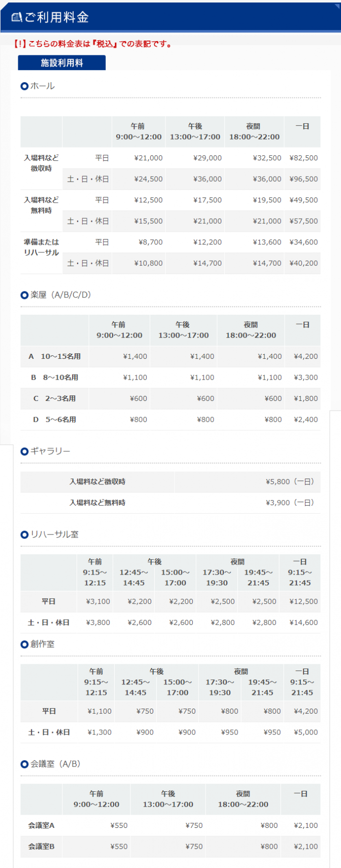This screenshot has width=341, height=868.
Task: Select the 準備またはリハーサル row label
Action: coord(42,247)
